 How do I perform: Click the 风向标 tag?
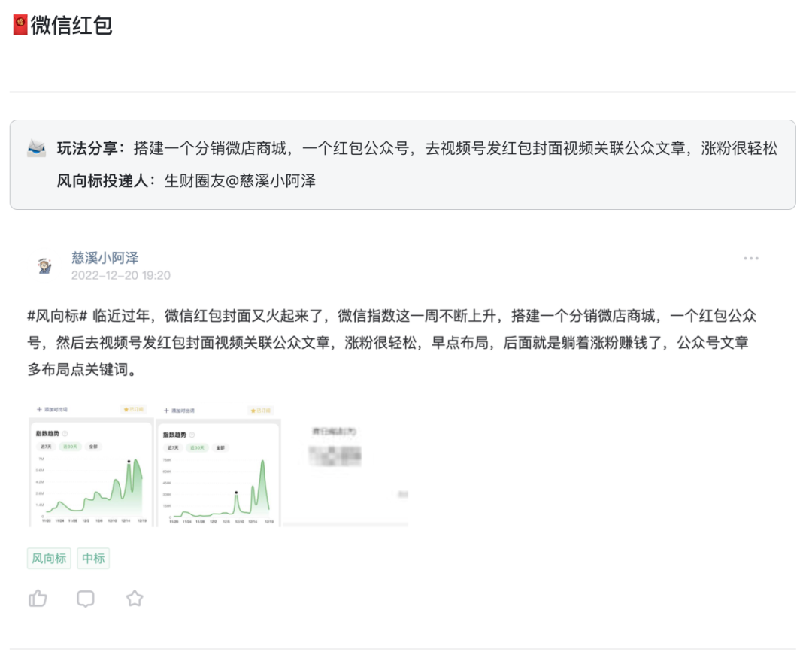[x=49, y=558]
